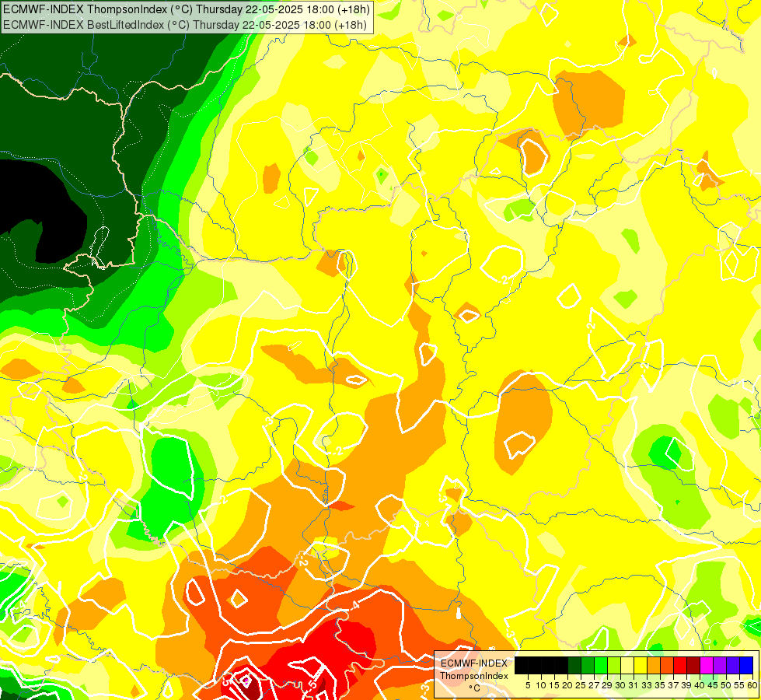Click the legend tick label 50
This screenshot has height=700, width=761.
[x=726, y=686]
